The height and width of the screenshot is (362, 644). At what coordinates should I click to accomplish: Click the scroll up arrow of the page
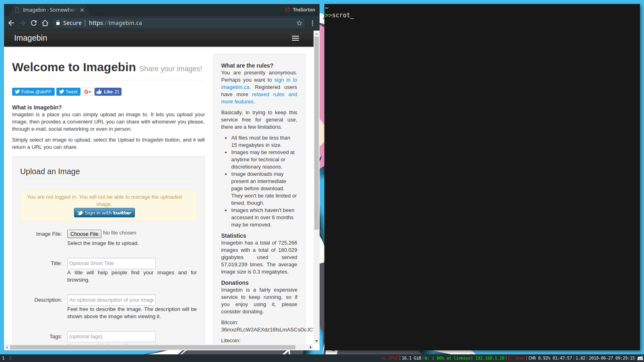316,34
